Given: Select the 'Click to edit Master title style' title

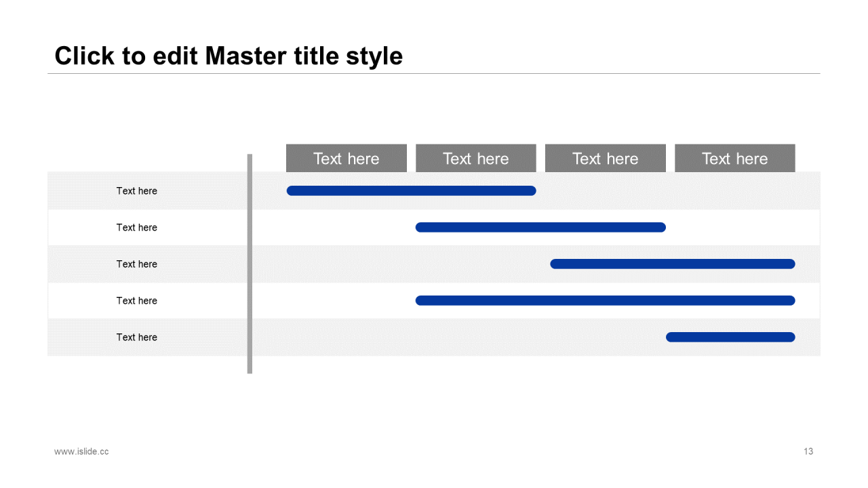Looking at the screenshot, I should point(229,56).
